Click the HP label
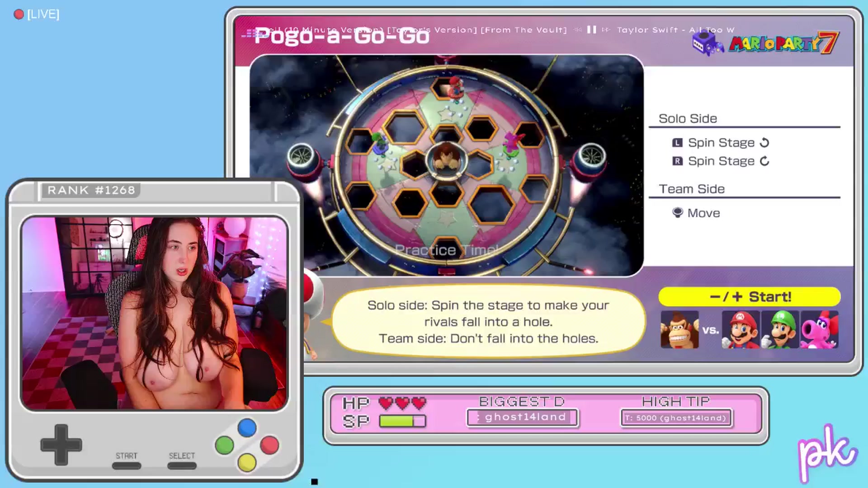This screenshot has height=488, width=868. (x=356, y=403)
